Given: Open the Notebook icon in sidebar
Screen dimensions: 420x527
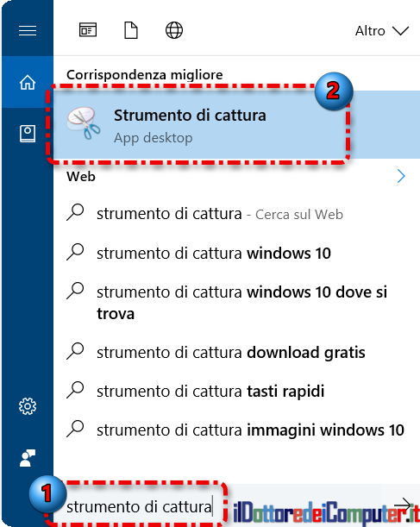Looking at the screenshot, I should coord(28,134).
